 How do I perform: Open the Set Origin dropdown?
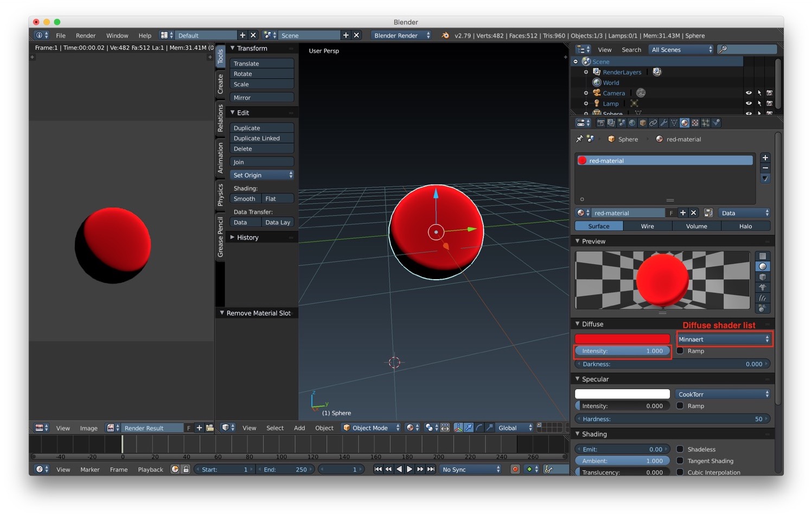pos(262,175)
